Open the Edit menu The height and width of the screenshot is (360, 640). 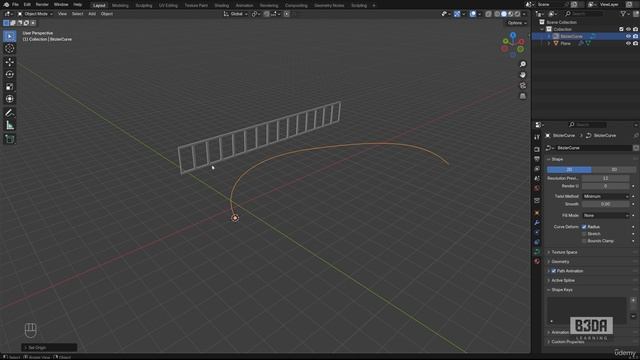27,4
